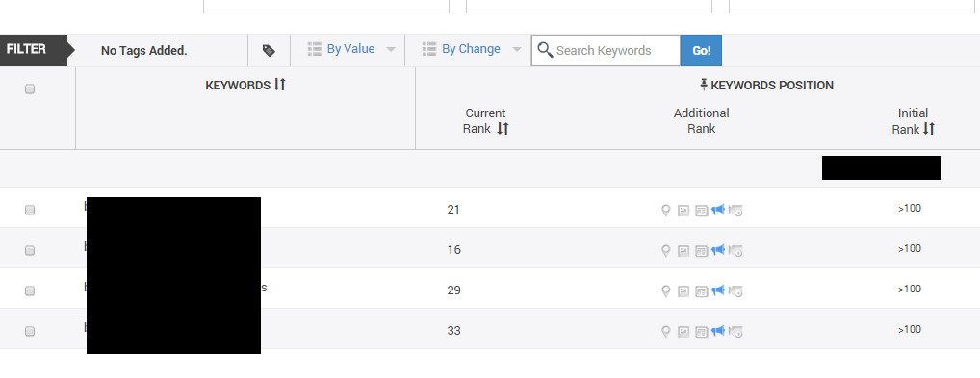Viewport: 980px width, 378px height.
Task: Click video icon in rank 33 row
Action: pos(735,331)
